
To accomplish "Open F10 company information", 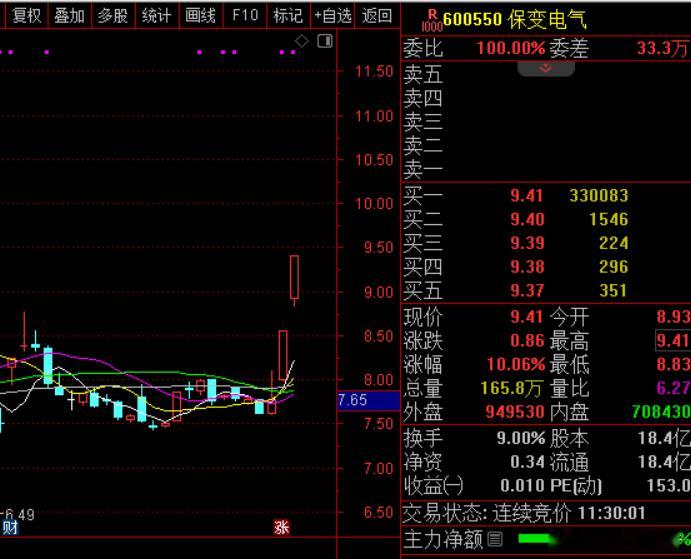I will pyautogui.click(x=245, y=16).
